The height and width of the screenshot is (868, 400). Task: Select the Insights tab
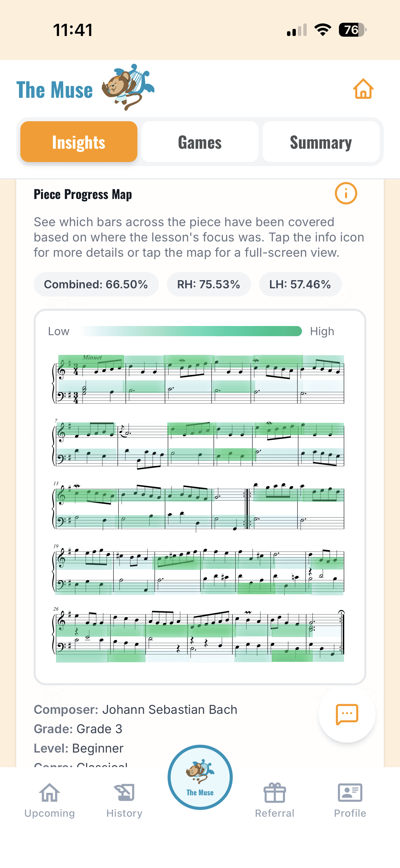79,142
